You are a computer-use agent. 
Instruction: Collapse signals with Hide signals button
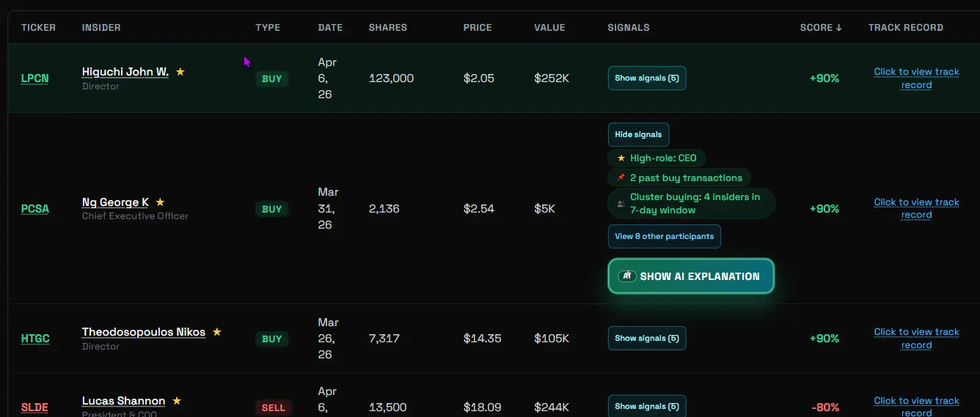[x=638, y=135]
